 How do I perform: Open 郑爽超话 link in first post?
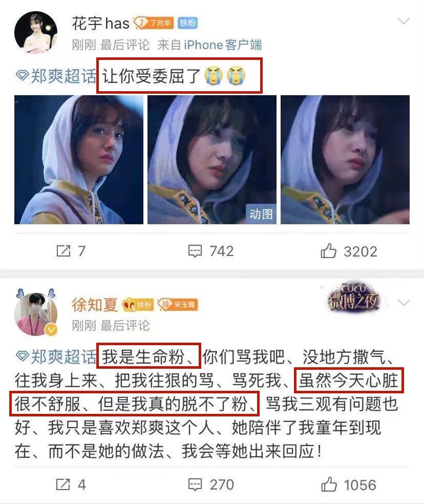(56, 76)
